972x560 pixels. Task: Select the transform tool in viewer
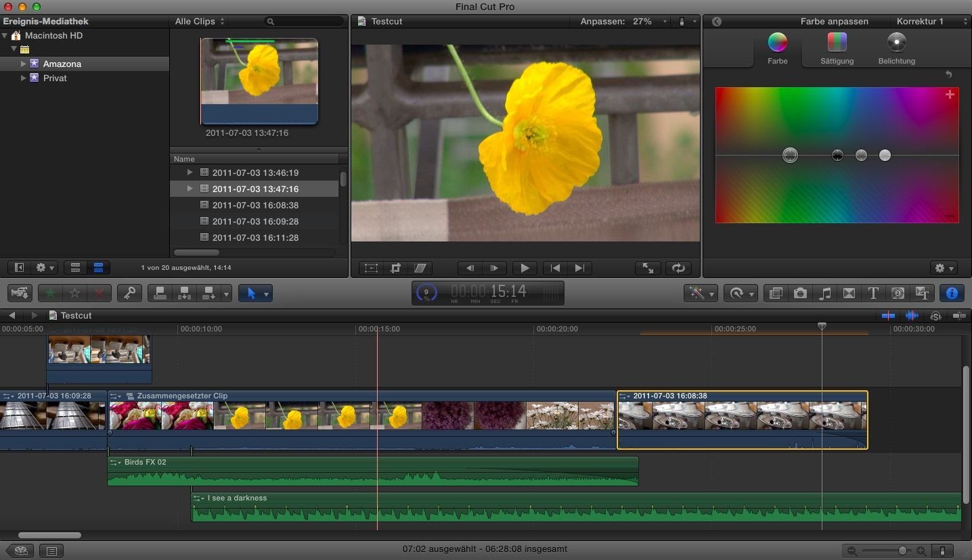pos(371,268)
